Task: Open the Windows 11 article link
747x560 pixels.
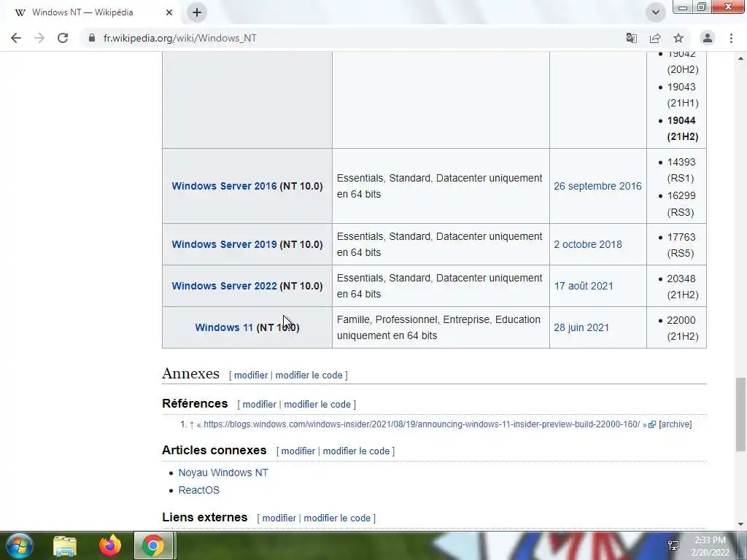Action: (x=224, y=327)
